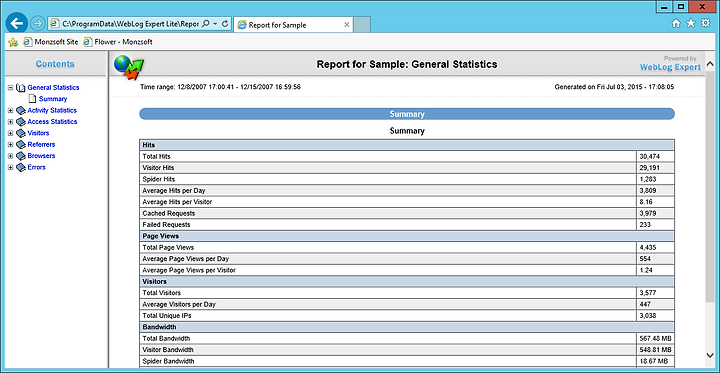The image size is (720, 373).
Task: Click the Total Bandwidth value 567.48 MB
Action: click(656, 339)
